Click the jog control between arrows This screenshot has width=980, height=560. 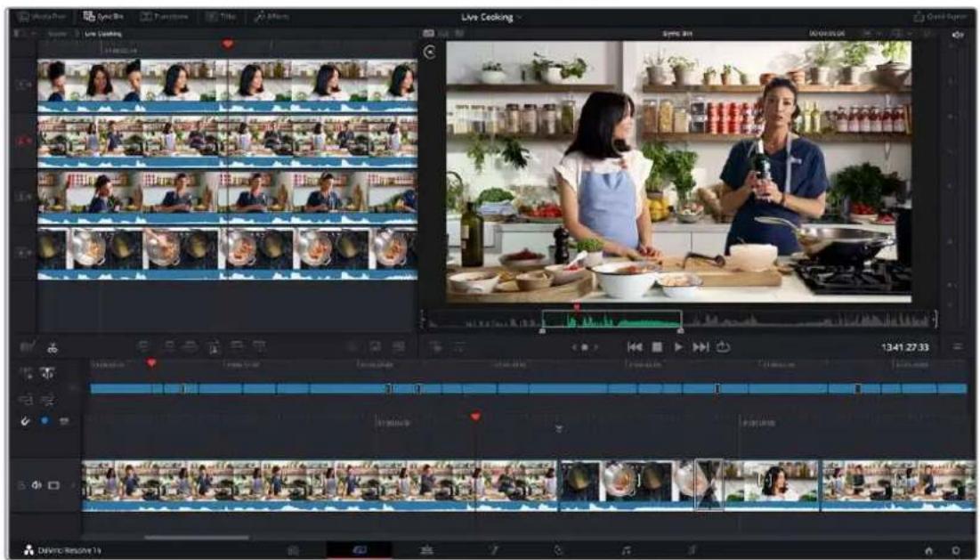(585, 347)
